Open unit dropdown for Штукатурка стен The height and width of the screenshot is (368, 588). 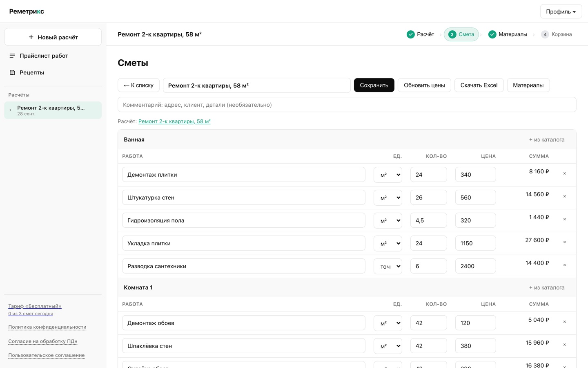pos(388,197)
